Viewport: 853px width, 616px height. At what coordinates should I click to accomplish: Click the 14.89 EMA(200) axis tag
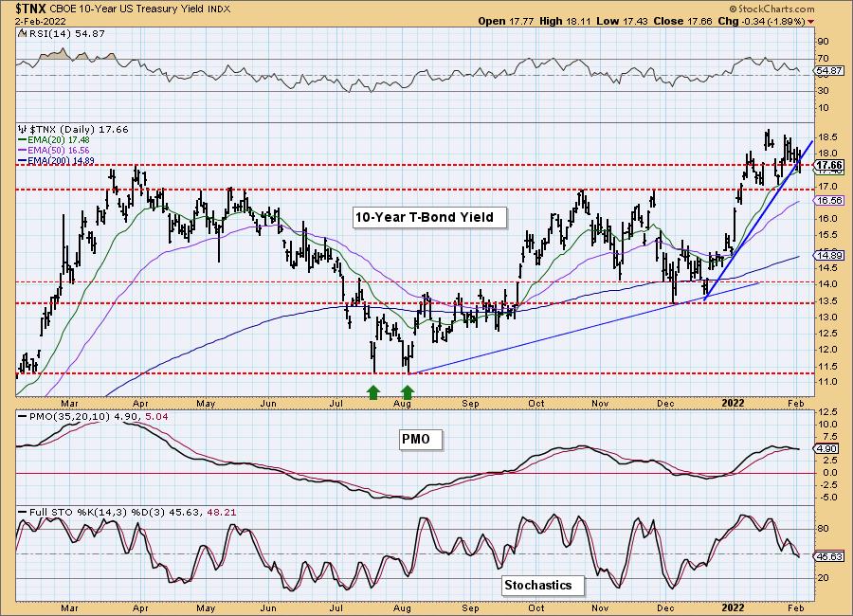[830, 255]
